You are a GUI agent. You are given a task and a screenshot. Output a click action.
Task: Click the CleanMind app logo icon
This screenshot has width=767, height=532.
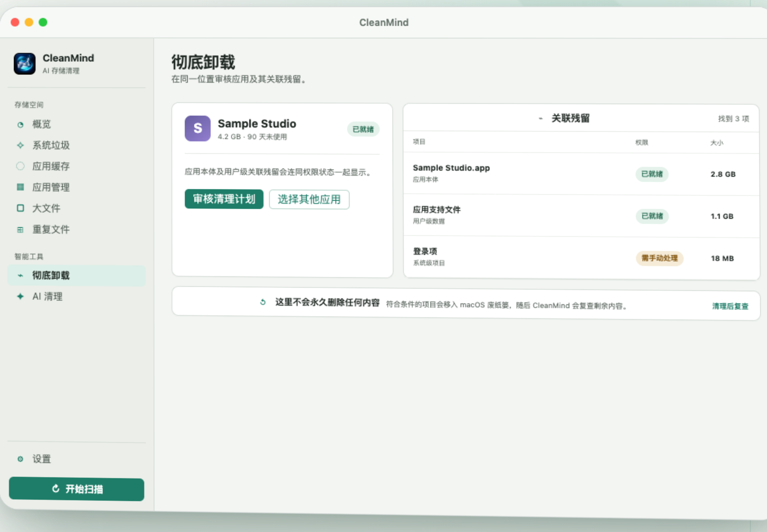point(24,64)
